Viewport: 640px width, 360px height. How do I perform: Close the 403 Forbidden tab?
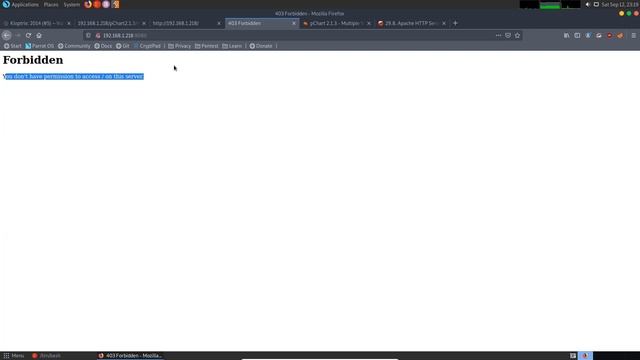pos(293,23)
